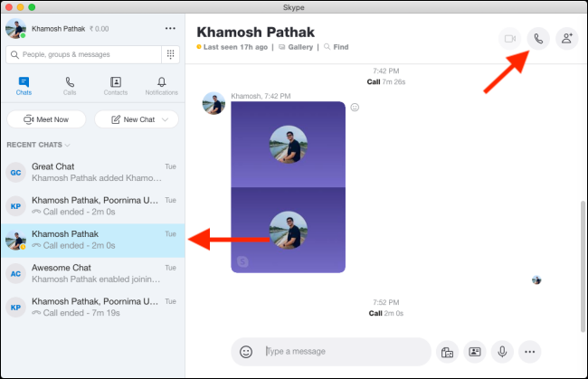Open the profile's three-dot More menu
The width and height of the screenshot is (588, 379).
[170, 28]
